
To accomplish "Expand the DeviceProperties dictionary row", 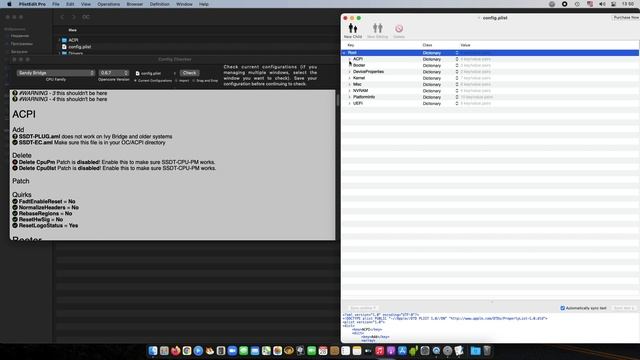I will pyautogui.click(x=350, y=72).
